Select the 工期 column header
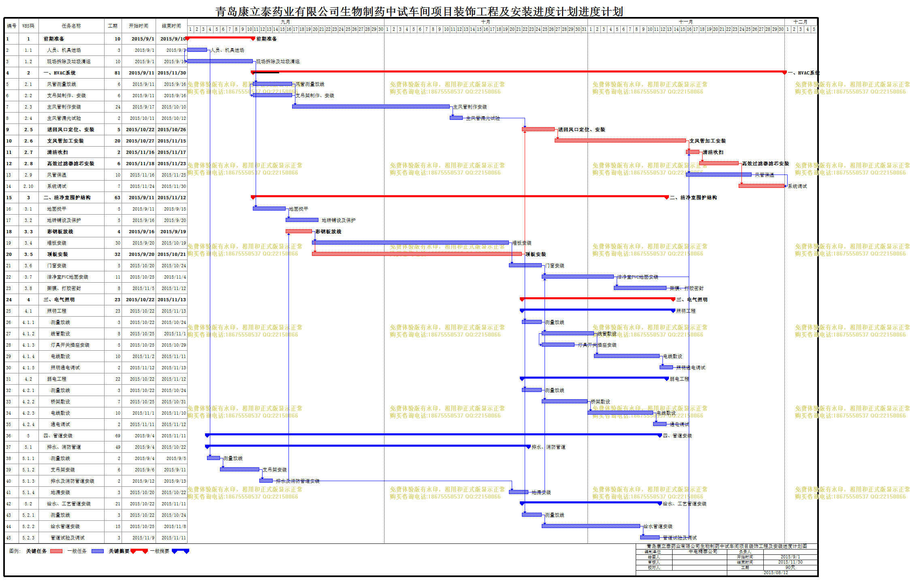Viewport: 910px width, 588px height. tap(113, 26)
